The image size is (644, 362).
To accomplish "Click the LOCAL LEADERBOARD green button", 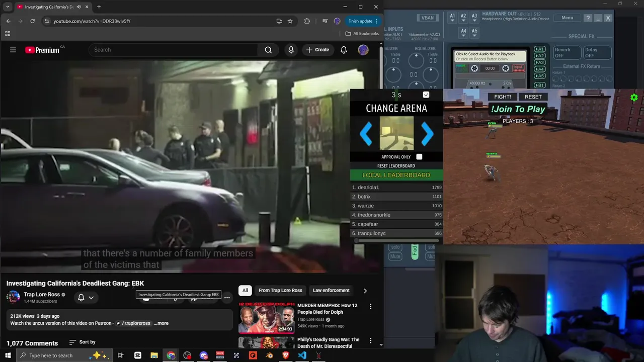I will coord(396,175).
